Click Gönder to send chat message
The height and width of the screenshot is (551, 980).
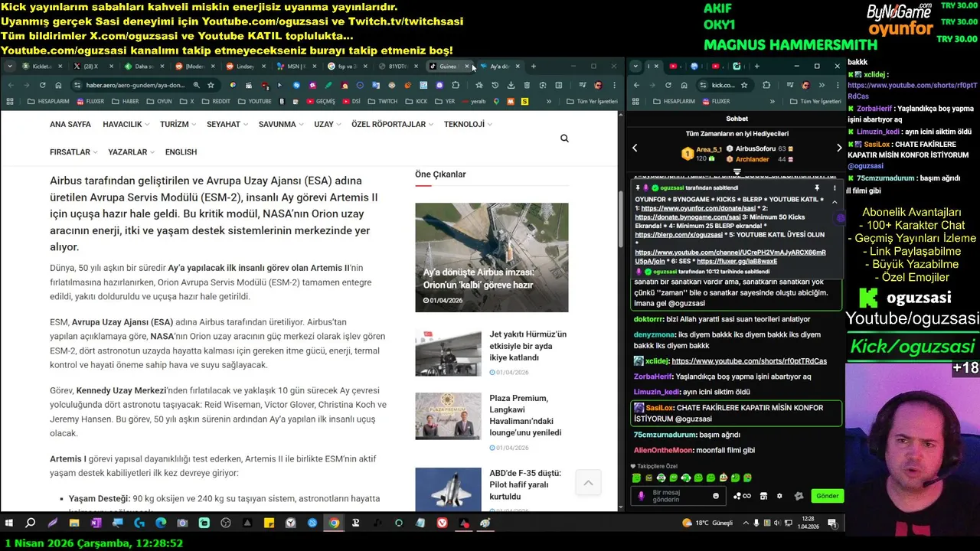click(x=827, y=496)
